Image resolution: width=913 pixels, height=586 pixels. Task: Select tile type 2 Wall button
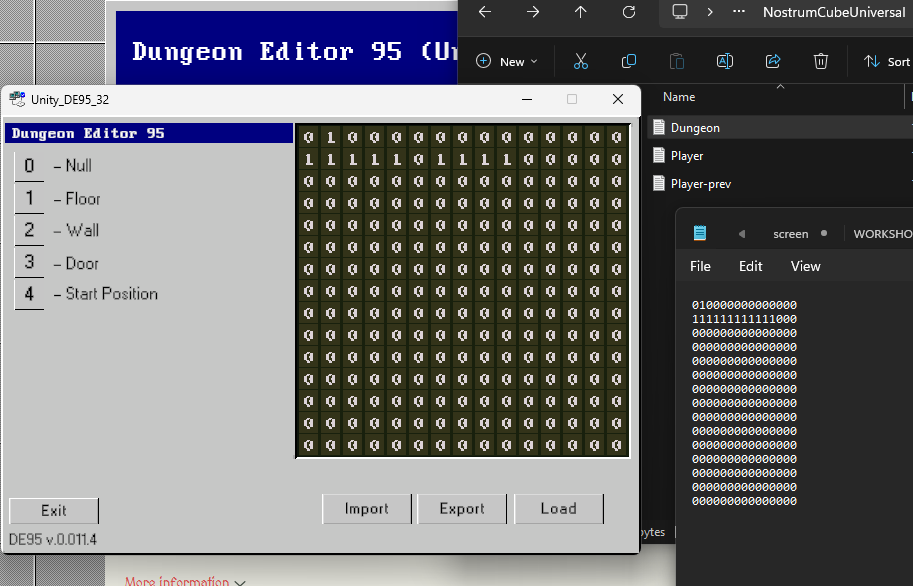tap(29, 230)
